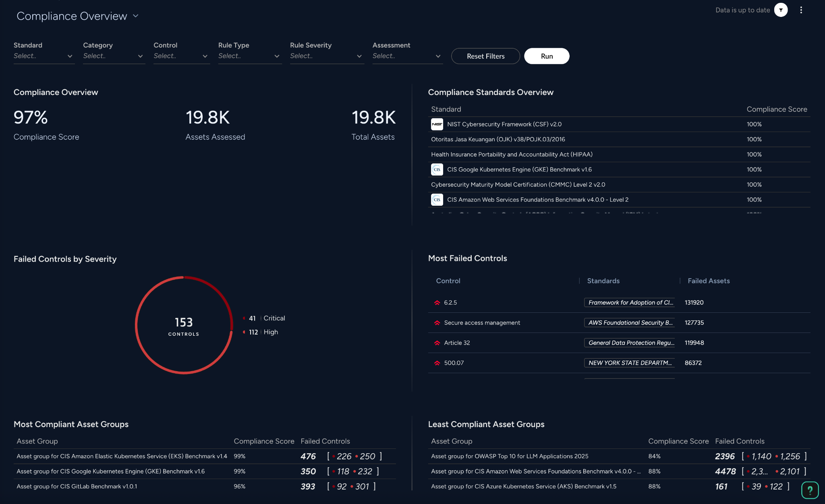The image size is (825, 504).
Task: Click failed controls count 161
Action: 721,487
